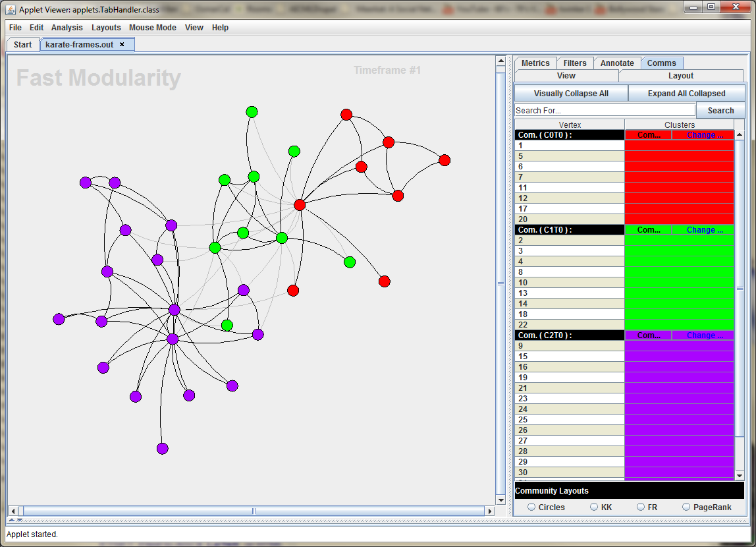Click the horizontal scrollbar thumb of graph

point(254,511)
